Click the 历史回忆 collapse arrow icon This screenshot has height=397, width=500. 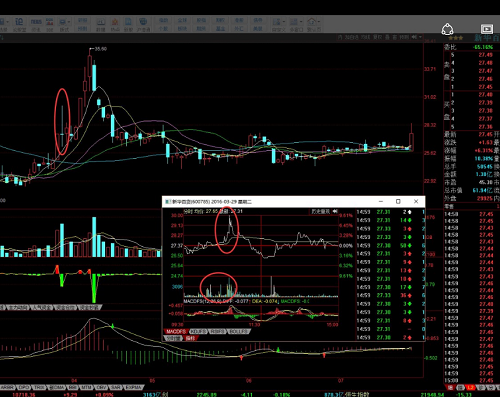(335, 212)
